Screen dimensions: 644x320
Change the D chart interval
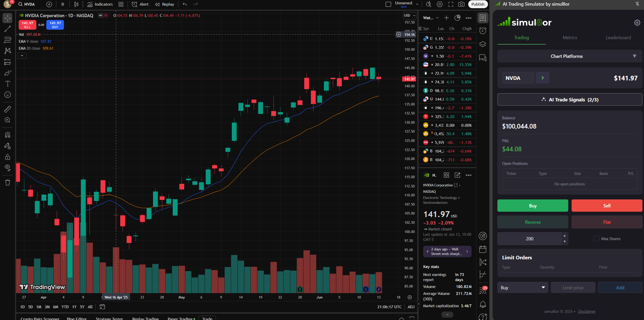click(x=63, y=4)
